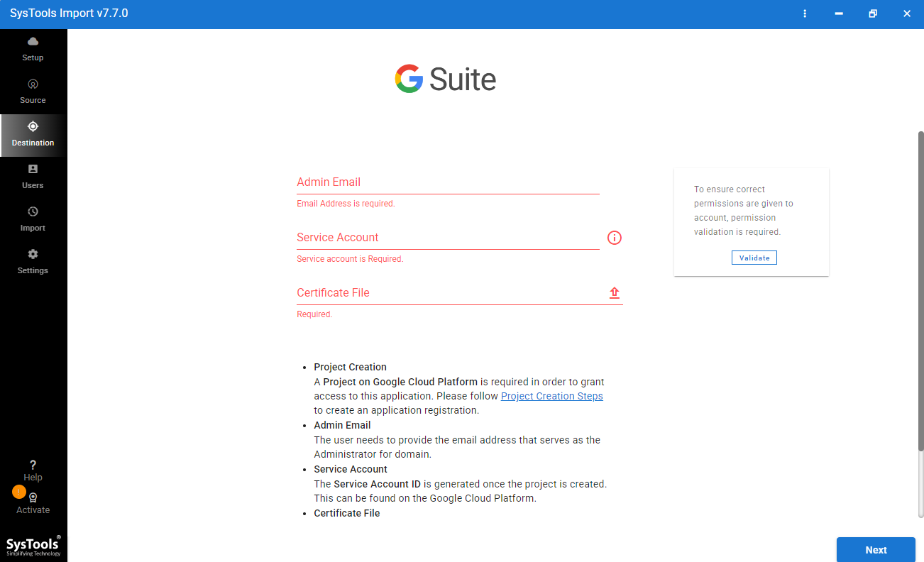The image size is (924, 562).
Task: Click the orange warning indicator near Activate
Action: [x=18, y=491]
